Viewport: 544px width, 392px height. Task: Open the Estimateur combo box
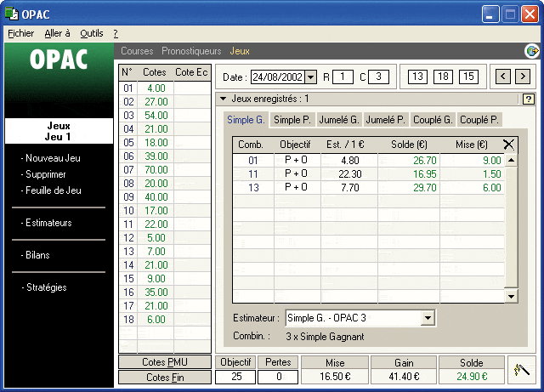[x=428, y=318]
